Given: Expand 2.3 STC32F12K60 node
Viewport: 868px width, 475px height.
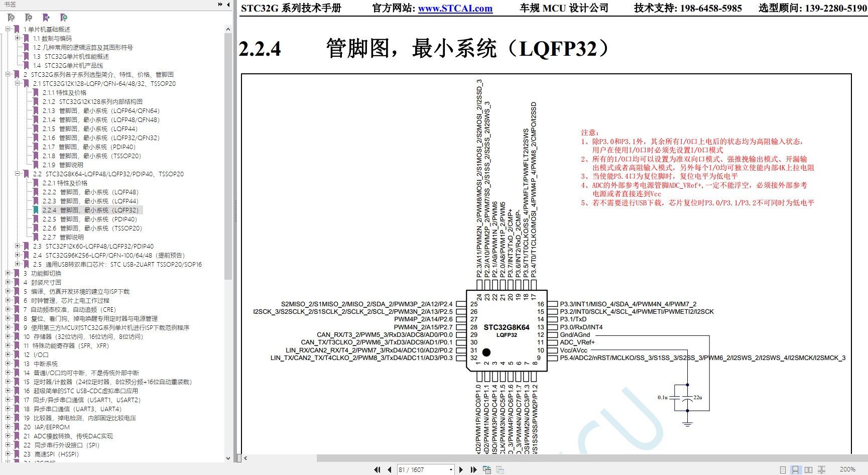Looking at the screenshot, I should (18, 247).
